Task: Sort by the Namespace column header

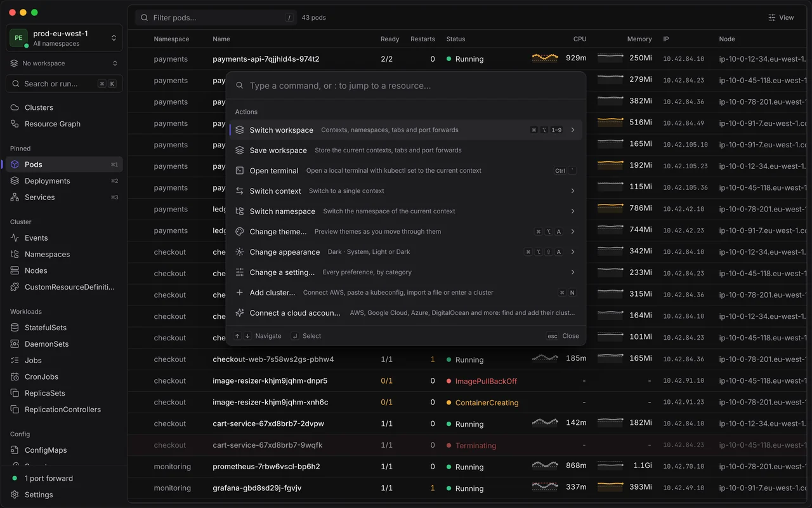Action: 171,39
